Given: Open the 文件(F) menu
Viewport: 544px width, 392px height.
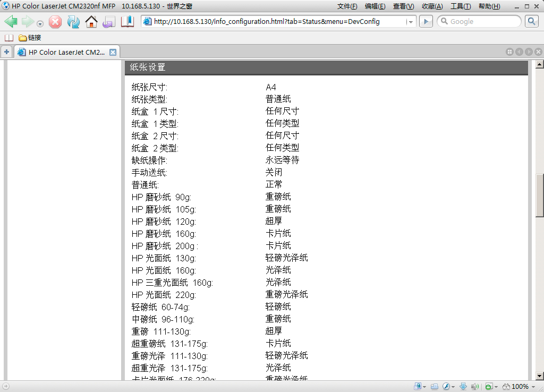Looking at the screenshot, I should [x=347, y=6].
